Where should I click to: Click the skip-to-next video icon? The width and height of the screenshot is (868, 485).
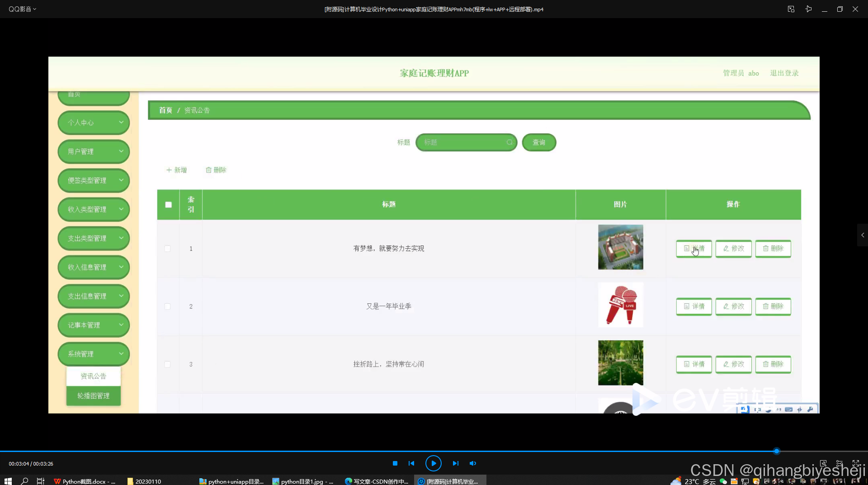pos(456,463)
